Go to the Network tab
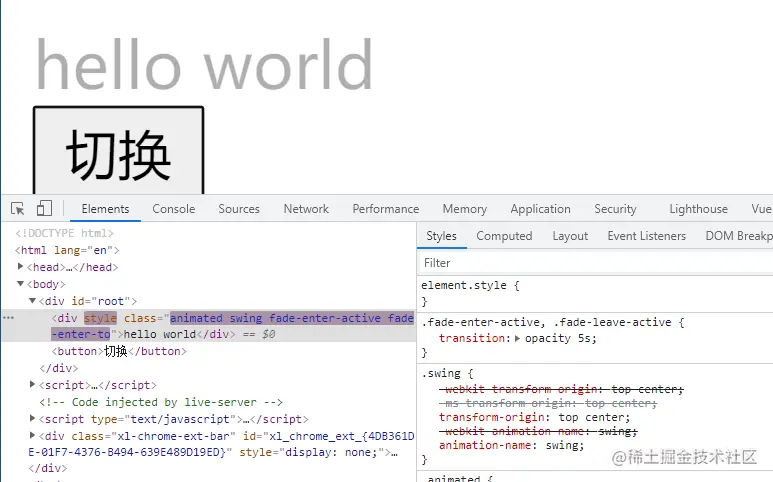 pos(306,209)
